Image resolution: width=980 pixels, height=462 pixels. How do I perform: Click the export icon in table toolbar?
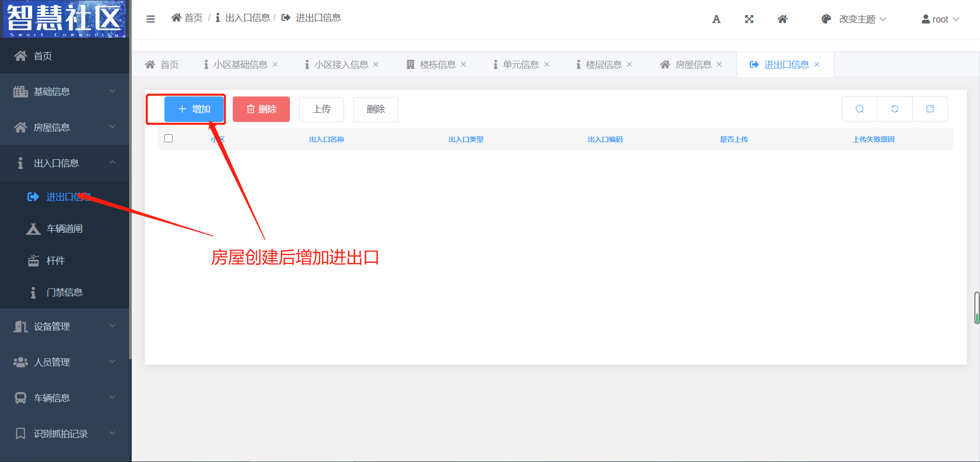coord(930,109)
